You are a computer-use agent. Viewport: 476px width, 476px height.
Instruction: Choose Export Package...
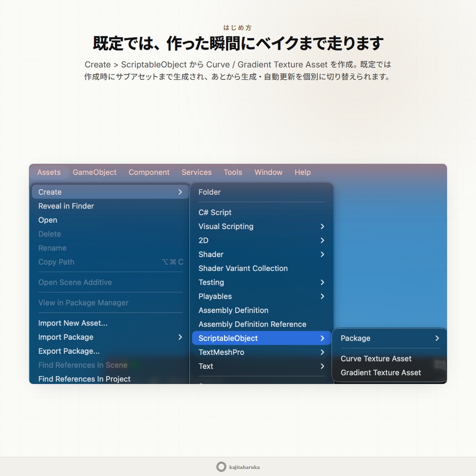tap(111, 351)
